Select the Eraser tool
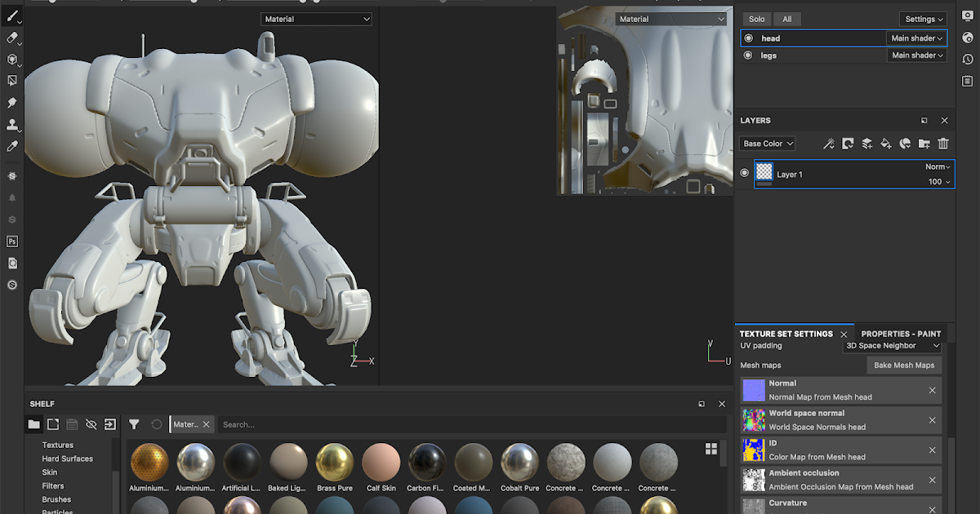This screenshot has height=514, width=980. 12,38
